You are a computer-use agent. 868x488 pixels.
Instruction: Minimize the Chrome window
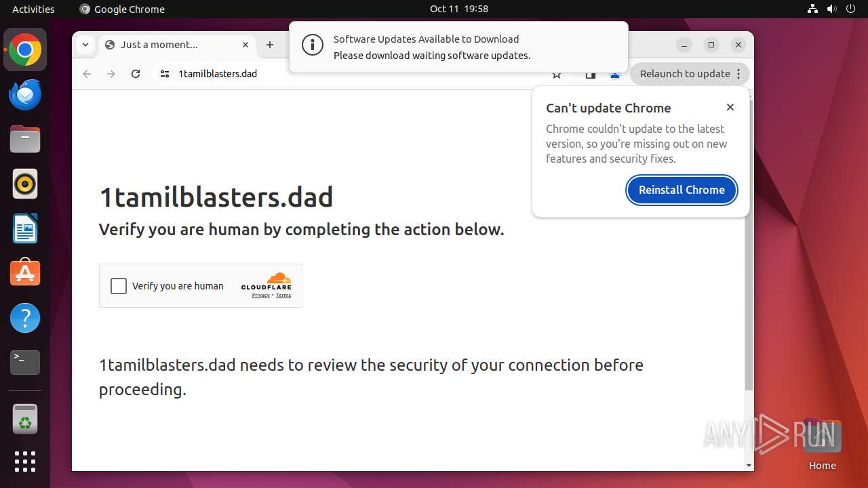(x=684, y=45)
